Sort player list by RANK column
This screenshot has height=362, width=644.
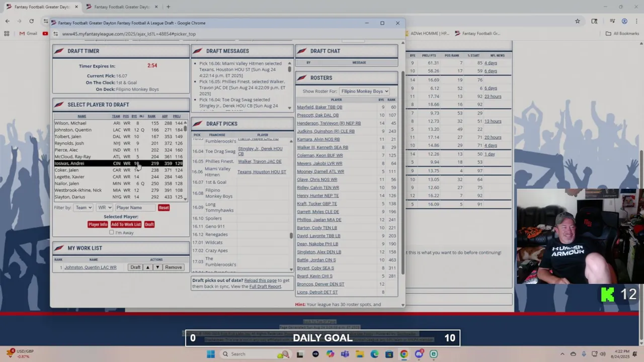click(x=151, y=116)
